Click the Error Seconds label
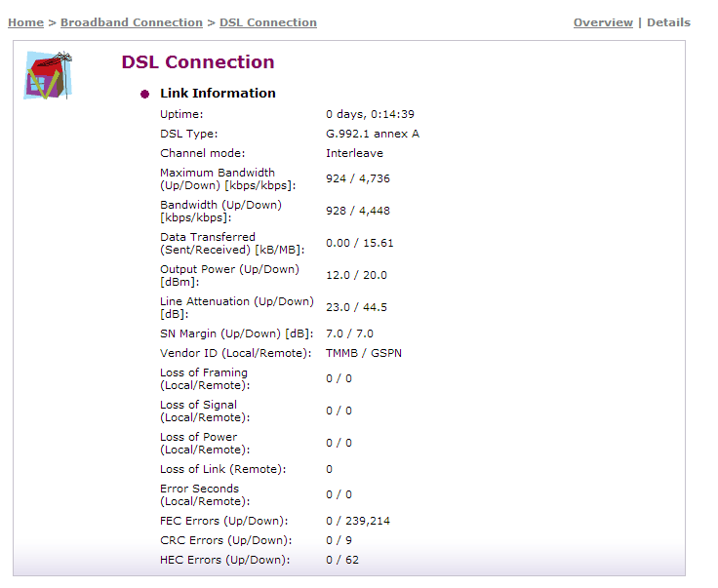 click(205, 494)
